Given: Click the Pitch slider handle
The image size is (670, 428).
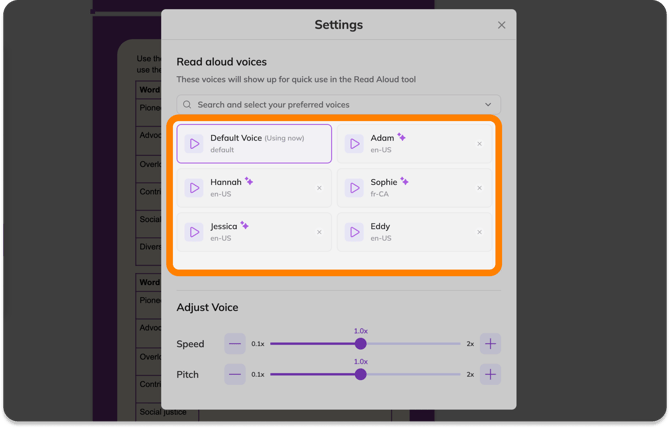Looking at the screenshot, I should click(x=361, y=375).
